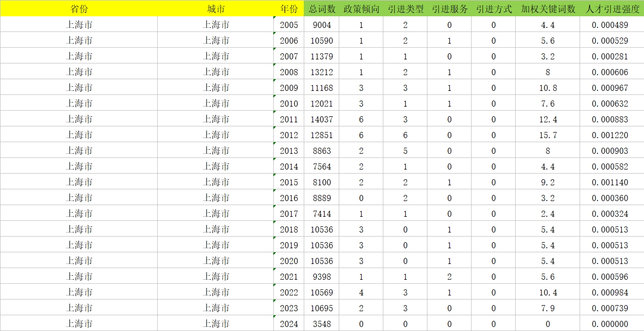Click the weighted keyword cell 15.7
644x331 pixels.
548,135
